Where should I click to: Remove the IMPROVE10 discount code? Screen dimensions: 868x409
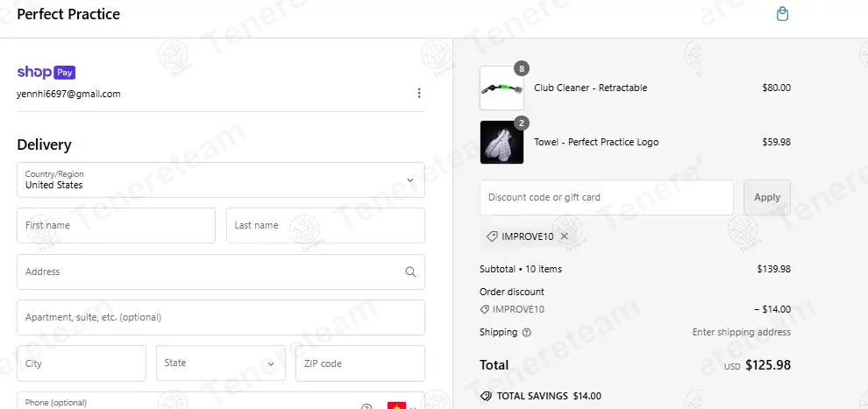coord(564,236)
